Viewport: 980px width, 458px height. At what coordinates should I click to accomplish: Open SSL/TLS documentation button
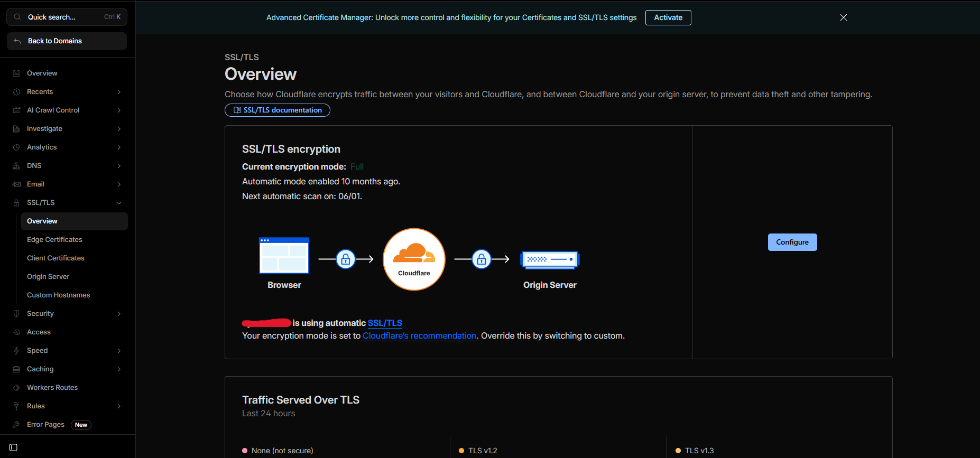[x=278, y=110]
